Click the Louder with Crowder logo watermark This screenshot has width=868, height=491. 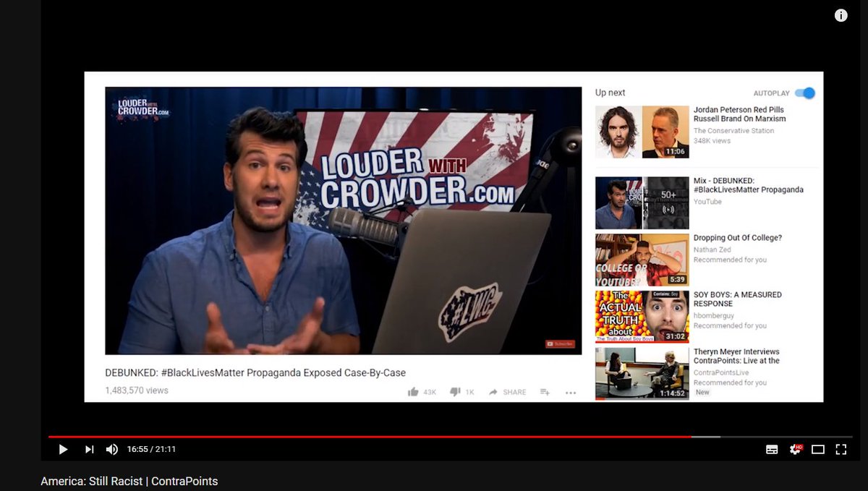(x=143, y=108)
